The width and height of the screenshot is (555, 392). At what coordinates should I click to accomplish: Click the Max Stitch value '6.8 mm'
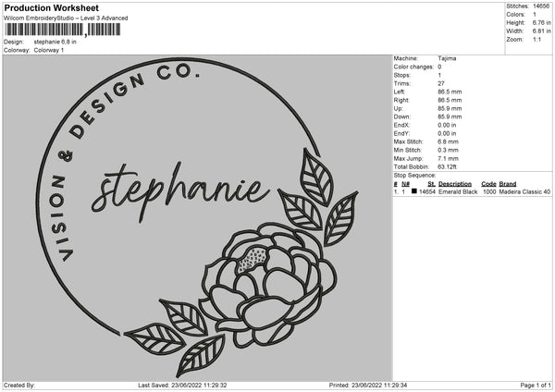pyautogui.click(x=448, y=141)
